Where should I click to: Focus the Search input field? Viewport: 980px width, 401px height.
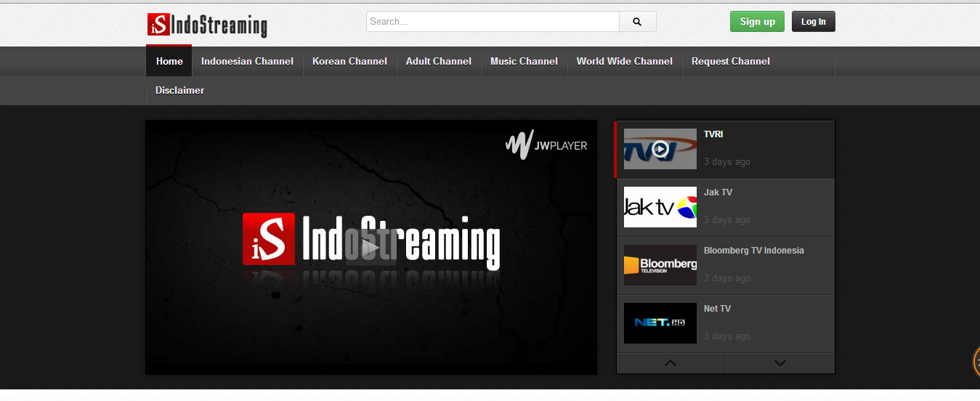coord(493,22)
